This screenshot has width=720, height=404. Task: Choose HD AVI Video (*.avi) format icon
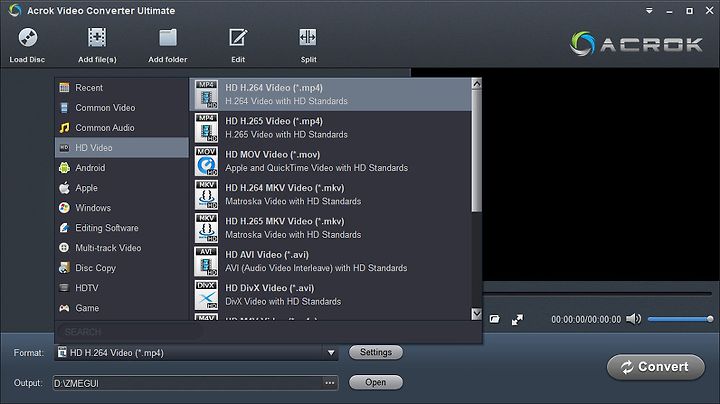(x=206, y=262)
